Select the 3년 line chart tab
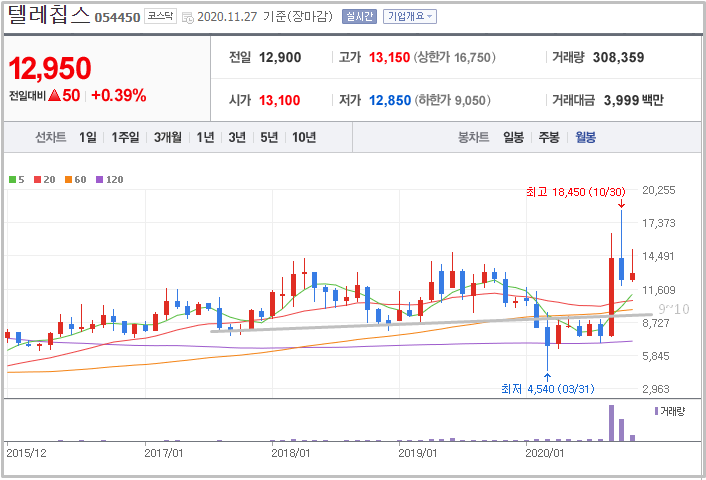Viewport: 706px width, 480px height. pos(237,137)
